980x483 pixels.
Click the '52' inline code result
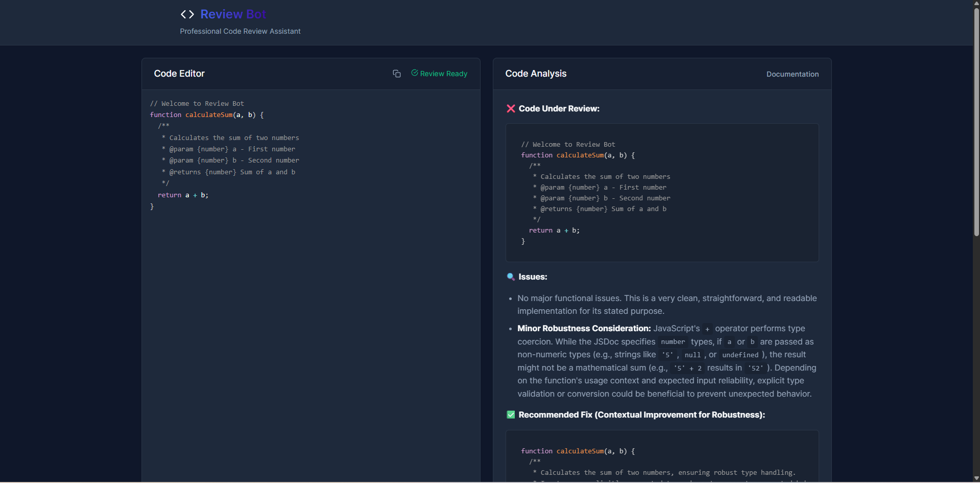tap(755, 368)
